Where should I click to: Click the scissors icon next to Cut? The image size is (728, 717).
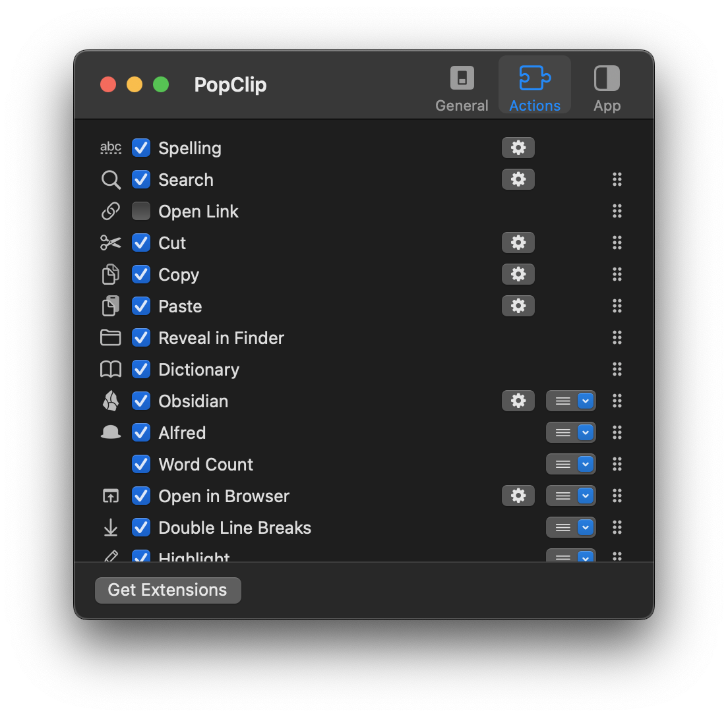111,243
